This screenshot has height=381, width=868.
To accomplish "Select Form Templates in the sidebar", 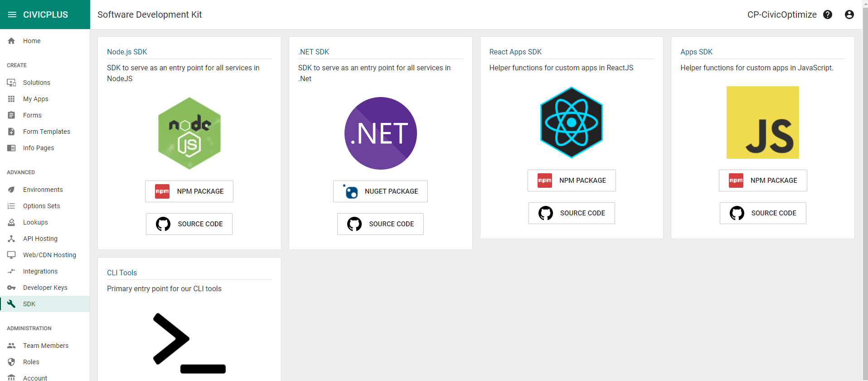I will pyautogui.click(x=45, y=132).
